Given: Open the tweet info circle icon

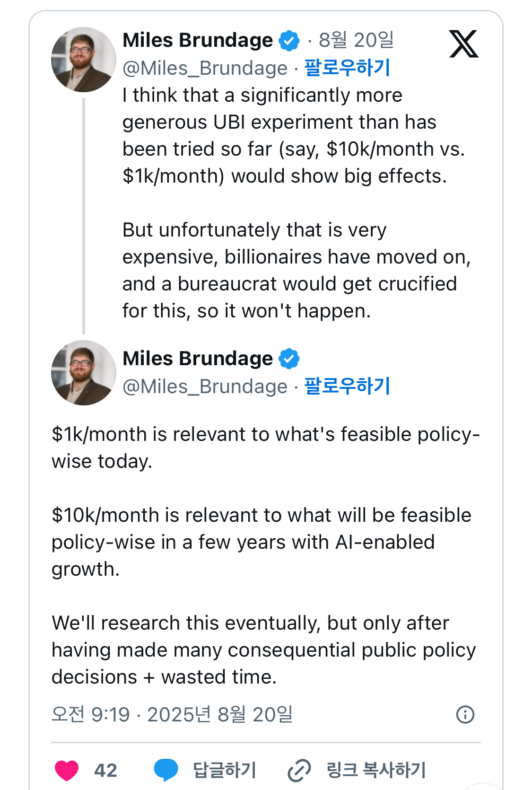Looking at the screenshot, I should pos(465,714).
